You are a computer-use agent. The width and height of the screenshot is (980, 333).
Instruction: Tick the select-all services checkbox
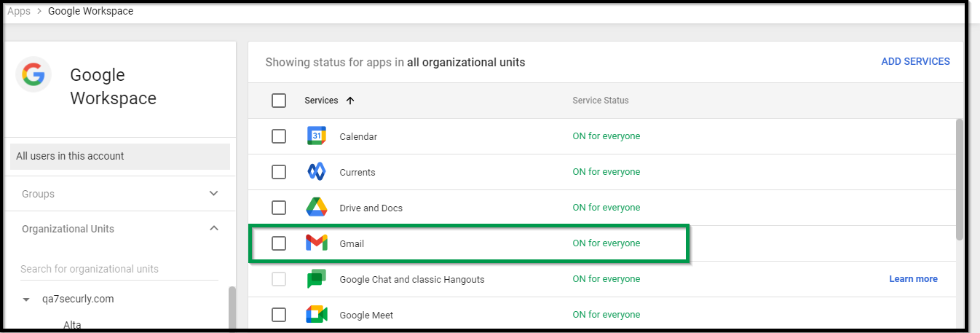[x=279, y=101]
